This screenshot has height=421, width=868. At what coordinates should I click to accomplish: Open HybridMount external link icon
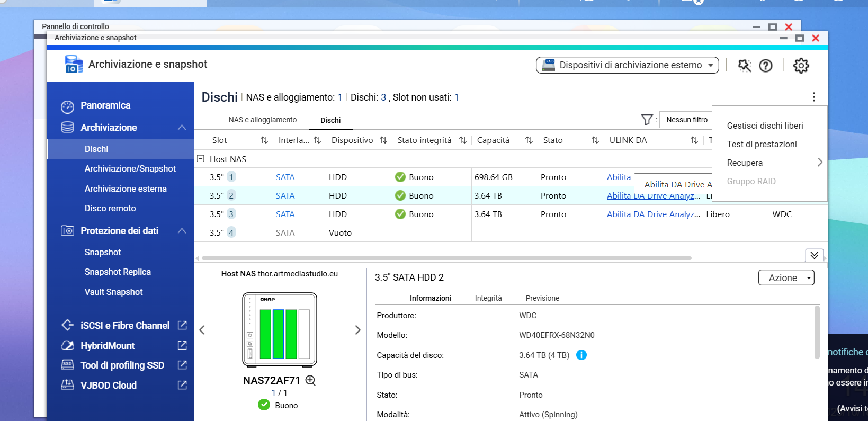(x=182, y=345)
